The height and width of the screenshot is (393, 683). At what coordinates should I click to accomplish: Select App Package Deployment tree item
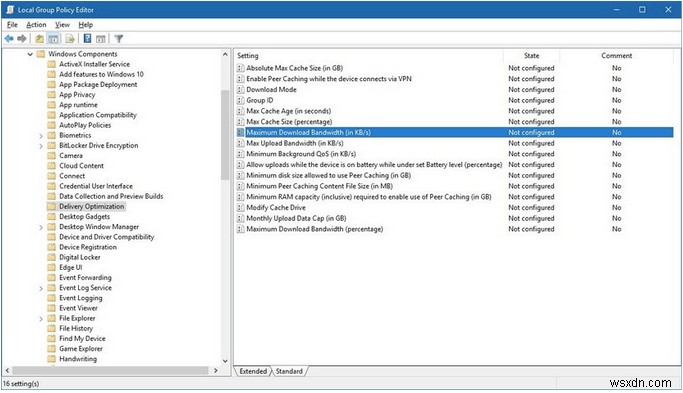click(x=98, y=85)
